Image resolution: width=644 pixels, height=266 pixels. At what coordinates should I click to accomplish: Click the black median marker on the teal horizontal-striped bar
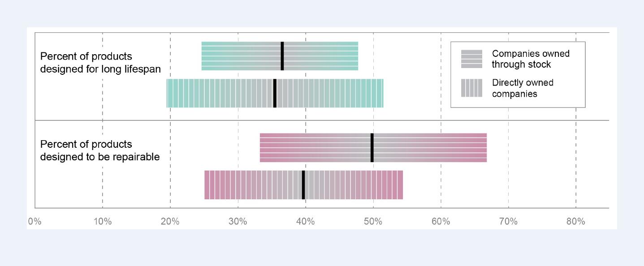click(282, 56)
